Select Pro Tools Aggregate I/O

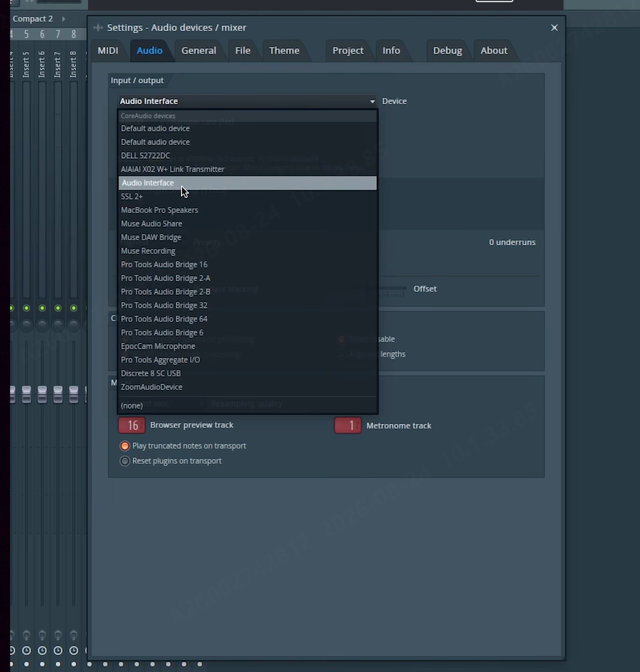coord(248,360)
